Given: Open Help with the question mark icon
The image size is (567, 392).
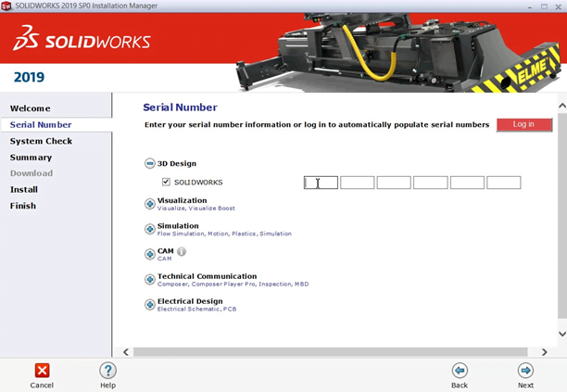Looking at the screenshot, I should pos(107,371).
